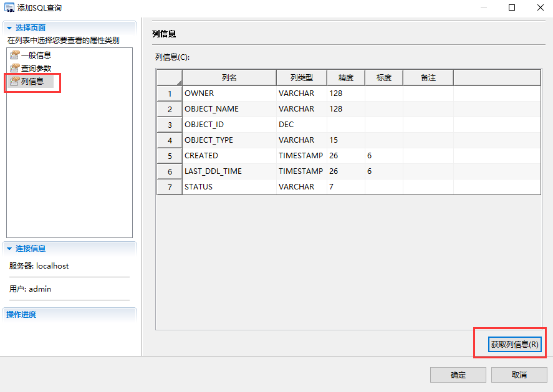The image size is (553, 392).
Task: Maximize the 添加SQL查询 window
Action: 512,7
